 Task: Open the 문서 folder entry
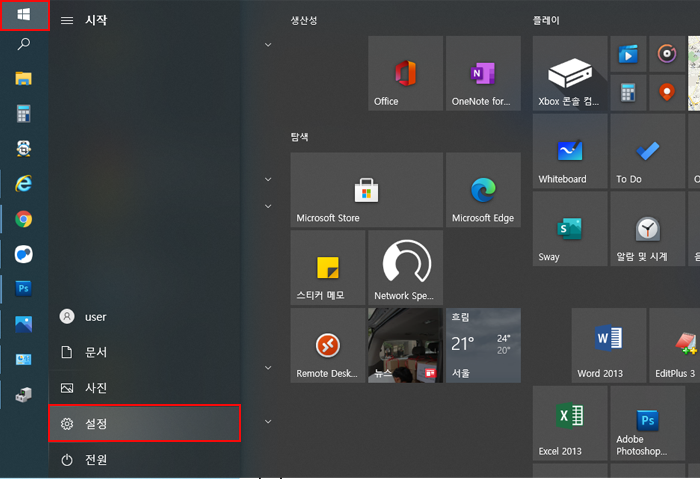tap(145, 352)
